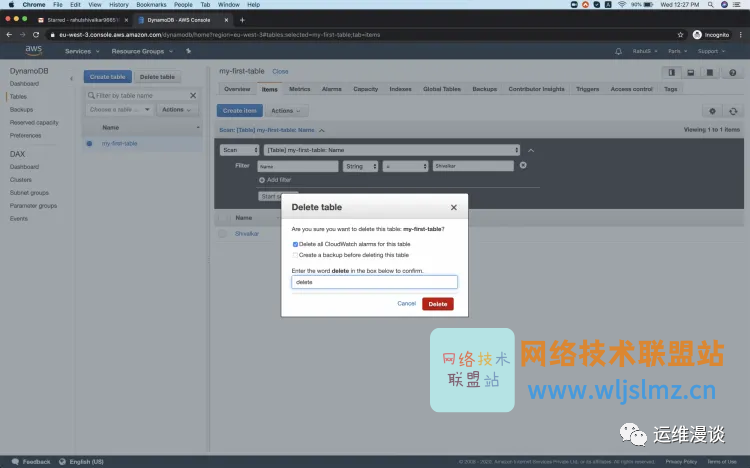Image resolution: width=750 pixels, height=468 pixels.
Task: Open the Support dropdown
Action: tap(711, 51)
